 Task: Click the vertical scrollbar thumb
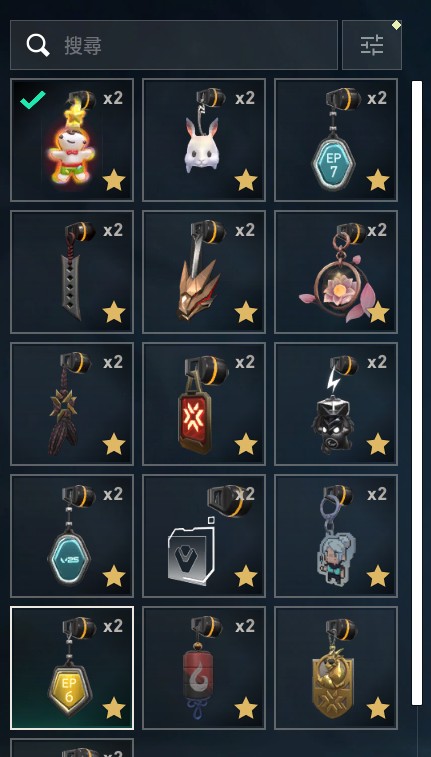pos(417,393)
